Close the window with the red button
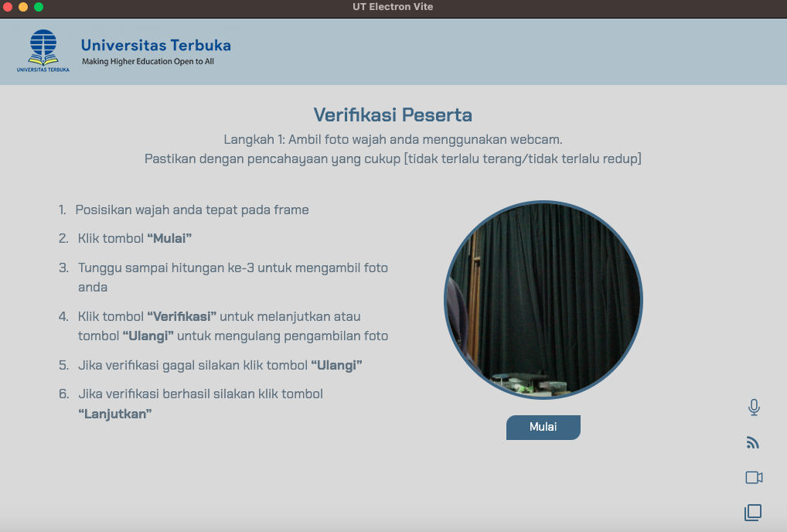Viewport: 787px width, 532px height. point(9,7)
